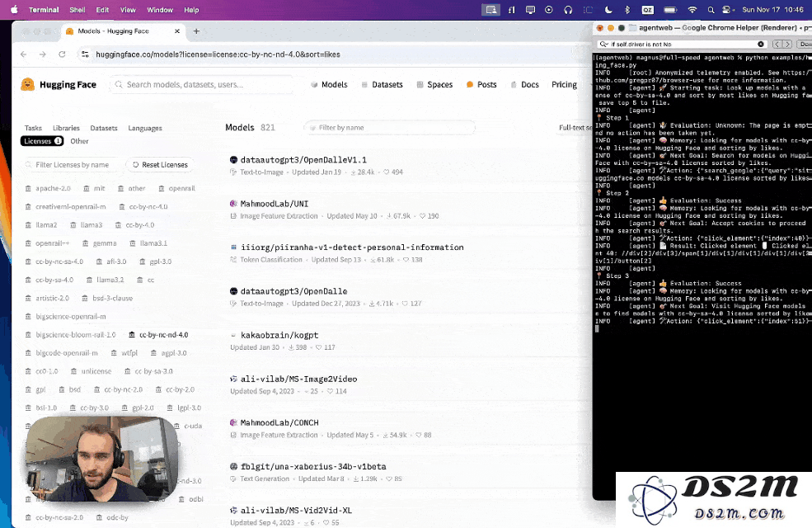Open the Window menu
Image resolution: width=812 pixels, height=528 pixels.
[160, 10]
